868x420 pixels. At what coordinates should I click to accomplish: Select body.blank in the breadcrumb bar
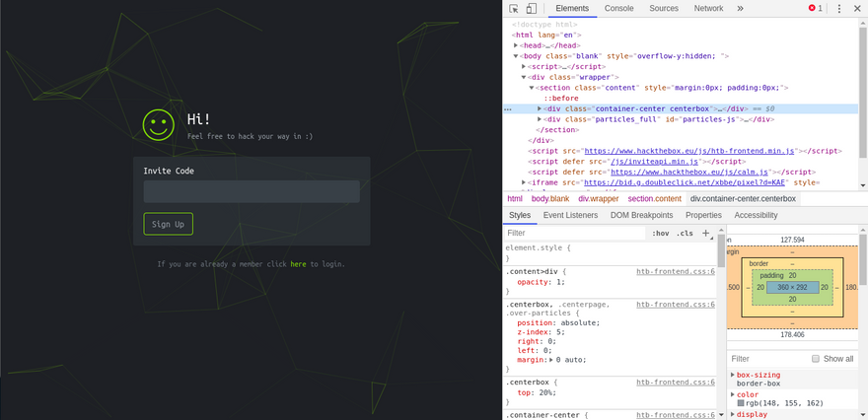550,198
